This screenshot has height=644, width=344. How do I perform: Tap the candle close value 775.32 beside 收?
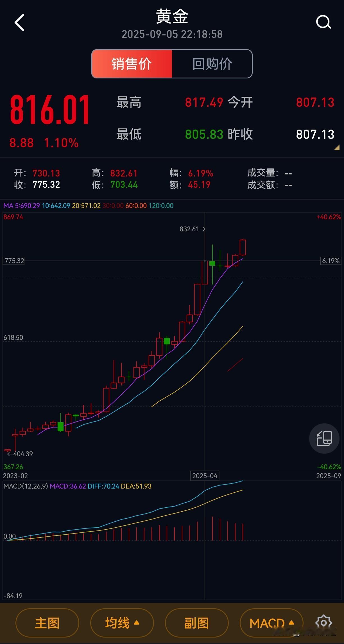46,185
